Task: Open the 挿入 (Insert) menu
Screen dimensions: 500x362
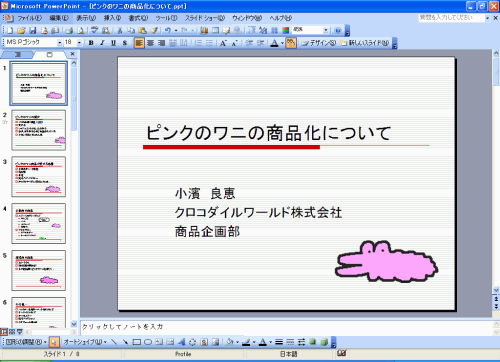Action: 112,18
